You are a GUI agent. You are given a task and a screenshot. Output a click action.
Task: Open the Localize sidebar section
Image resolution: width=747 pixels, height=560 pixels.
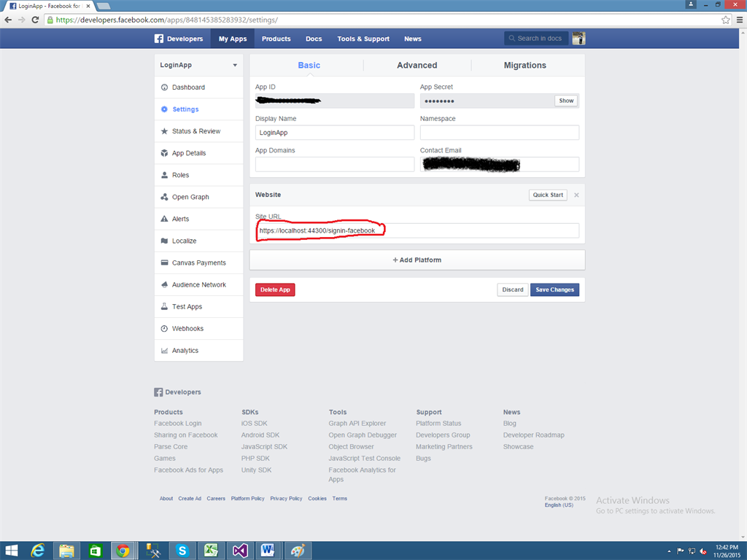tap(185, 240)
